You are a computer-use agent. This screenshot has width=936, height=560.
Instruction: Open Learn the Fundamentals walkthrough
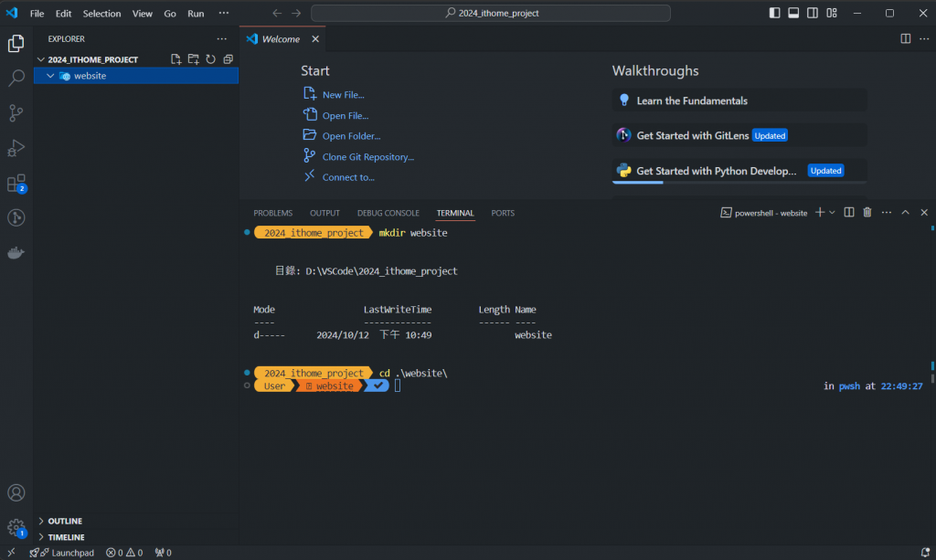click(739, 100)
